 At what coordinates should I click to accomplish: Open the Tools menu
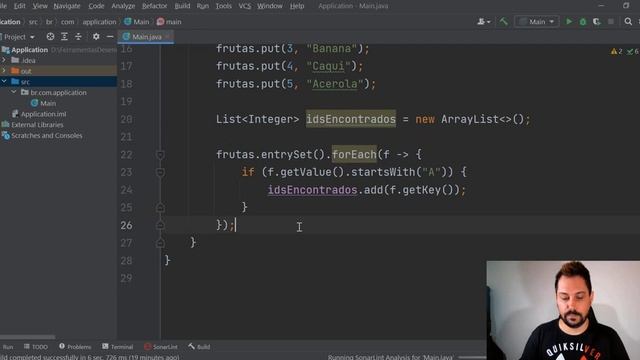coord(223,6)
